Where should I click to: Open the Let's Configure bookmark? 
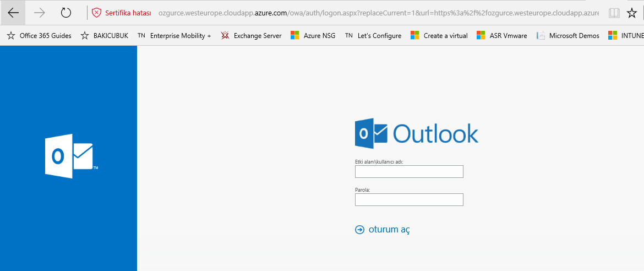click(373, 36)
